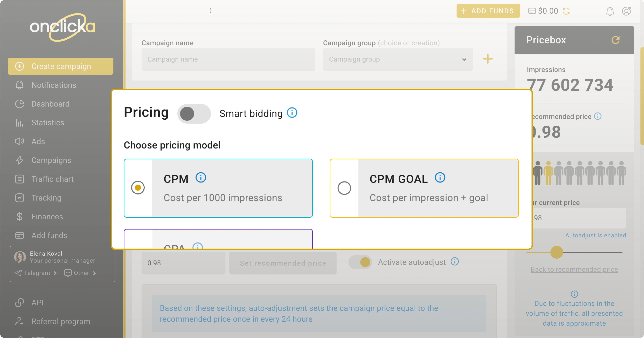
Task: Open the Statistics section icon in sidebar
Action: [x=19, y=123]
